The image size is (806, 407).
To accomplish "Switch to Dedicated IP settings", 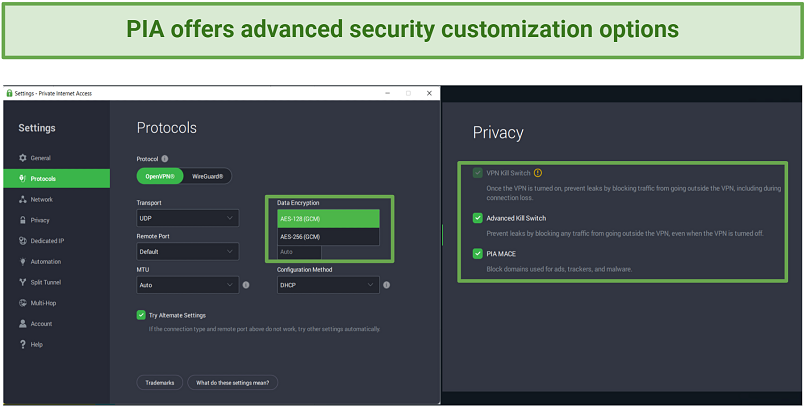I will coord(57,240).
